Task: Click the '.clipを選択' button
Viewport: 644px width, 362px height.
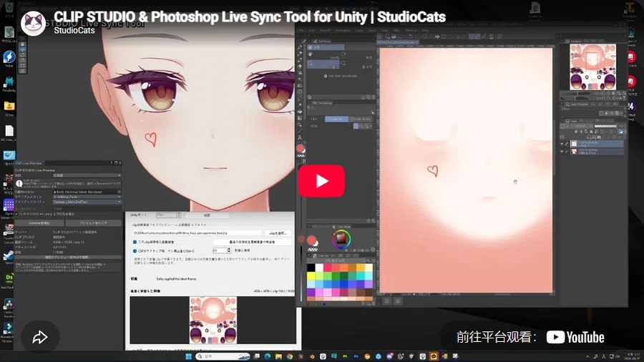Action: [x=278, y=233]
